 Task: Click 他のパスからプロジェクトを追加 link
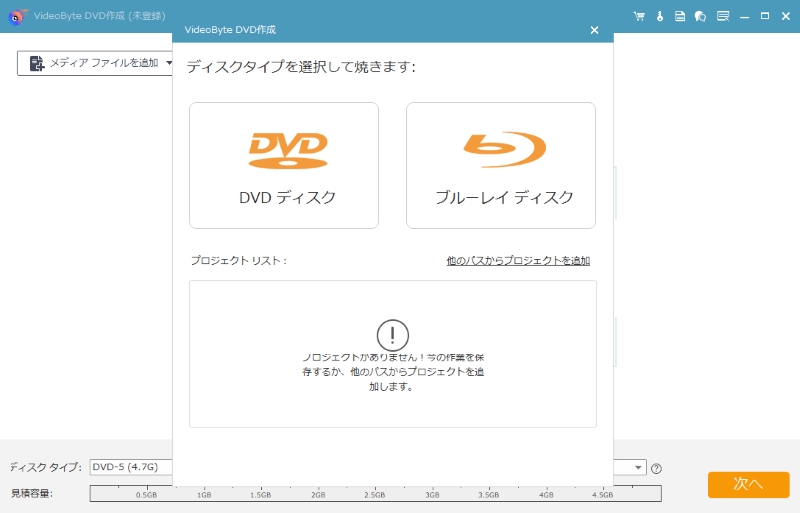(x=518, y=260)
